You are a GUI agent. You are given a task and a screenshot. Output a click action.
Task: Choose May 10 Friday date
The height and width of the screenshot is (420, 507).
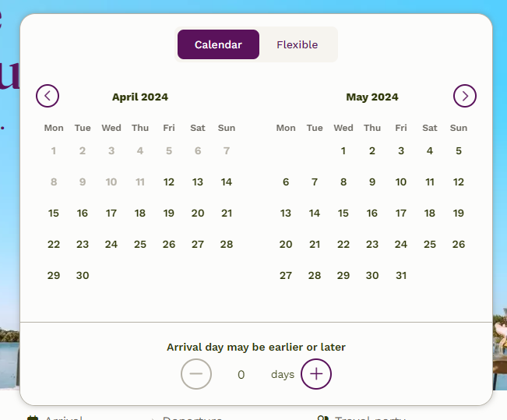click(x=401, y=182)
